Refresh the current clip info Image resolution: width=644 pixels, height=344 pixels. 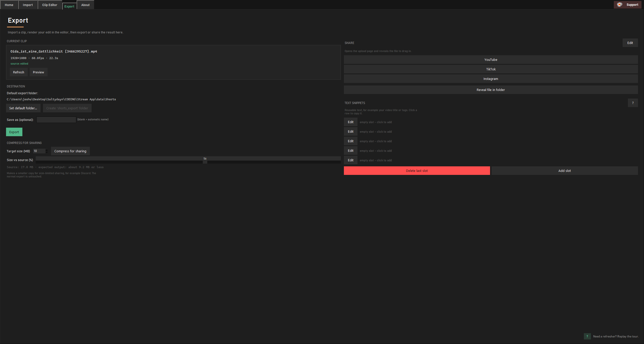pos(19,72)
